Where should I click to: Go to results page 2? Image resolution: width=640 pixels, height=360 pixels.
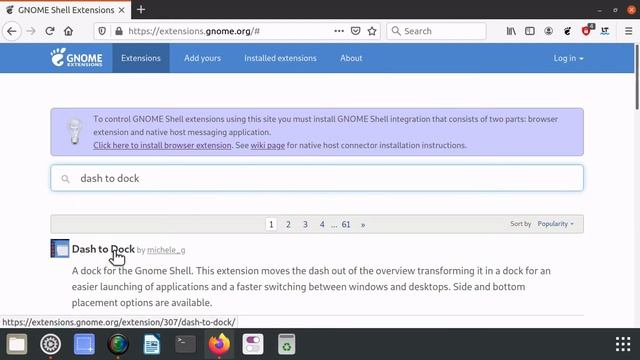click(x=288, y=224)
